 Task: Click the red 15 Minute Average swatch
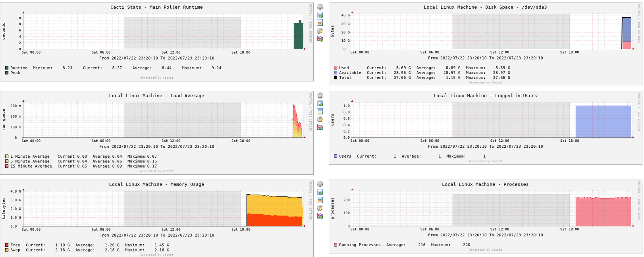coord(7,166)
